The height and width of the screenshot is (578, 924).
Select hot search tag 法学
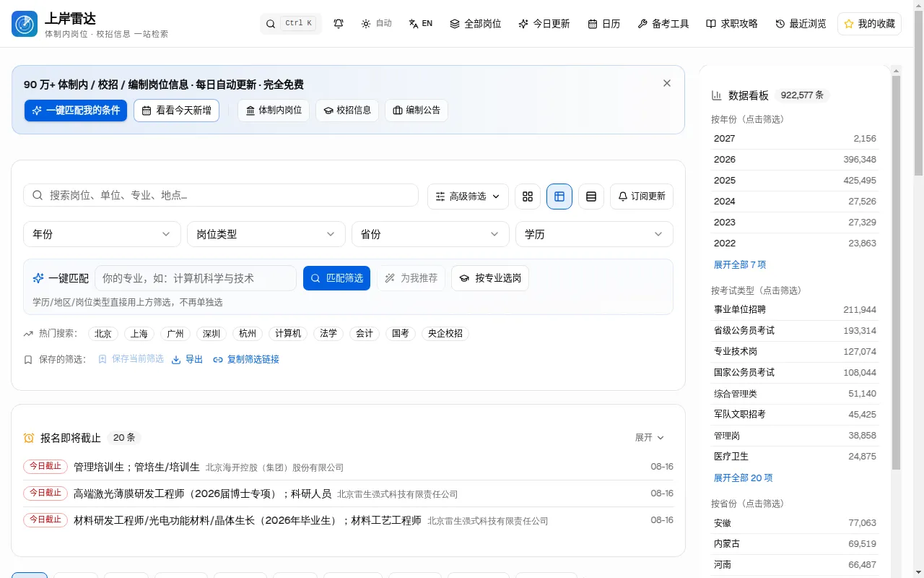point(328,334)
